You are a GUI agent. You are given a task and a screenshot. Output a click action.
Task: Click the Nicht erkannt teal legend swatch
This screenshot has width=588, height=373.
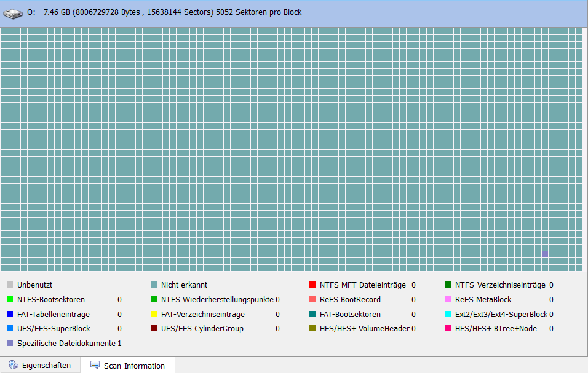[153, 285]
